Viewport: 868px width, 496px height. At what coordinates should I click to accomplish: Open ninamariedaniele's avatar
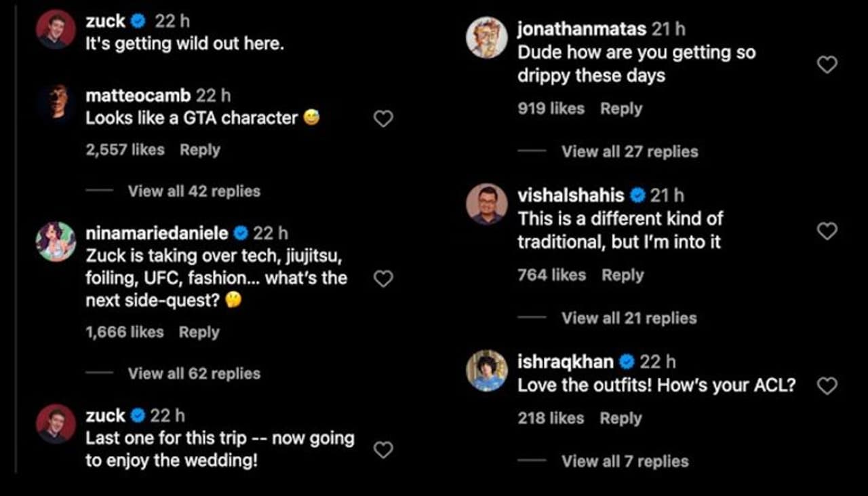[x=56, y=242]
